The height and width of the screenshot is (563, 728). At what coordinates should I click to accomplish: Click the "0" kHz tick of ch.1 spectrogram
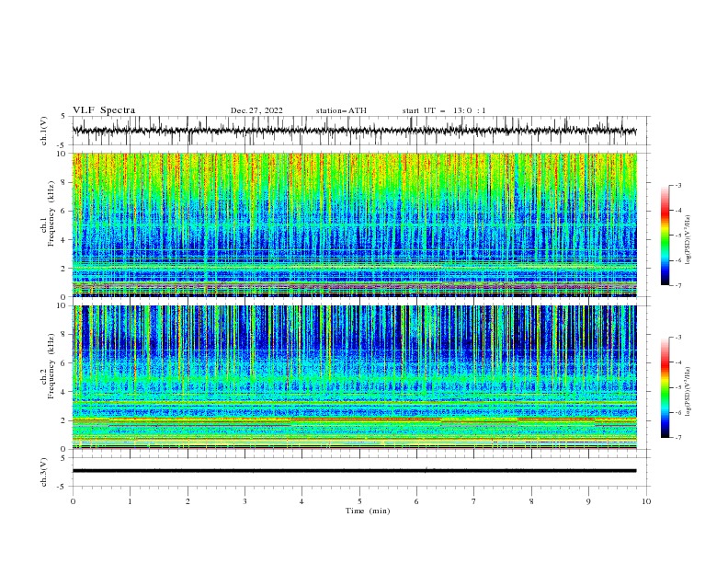64,297
